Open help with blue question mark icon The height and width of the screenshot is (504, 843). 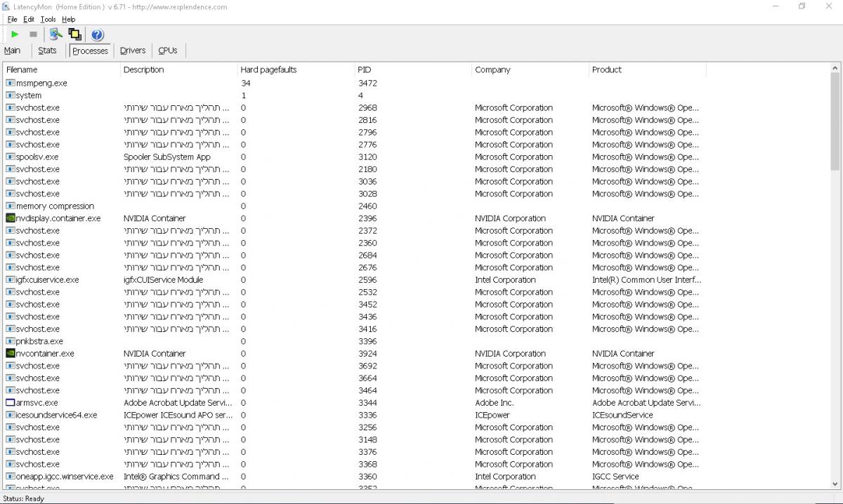point(98,34)
